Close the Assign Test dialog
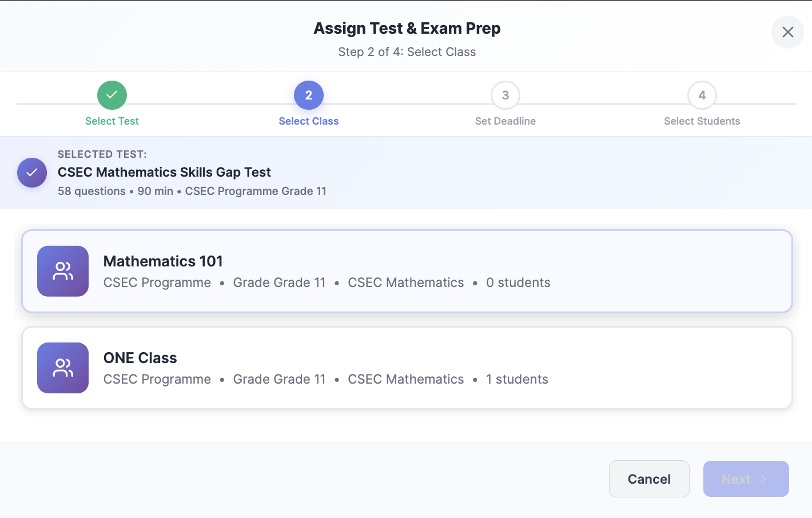Viewport: 812px width, 518px height. (x=787, y=32)
